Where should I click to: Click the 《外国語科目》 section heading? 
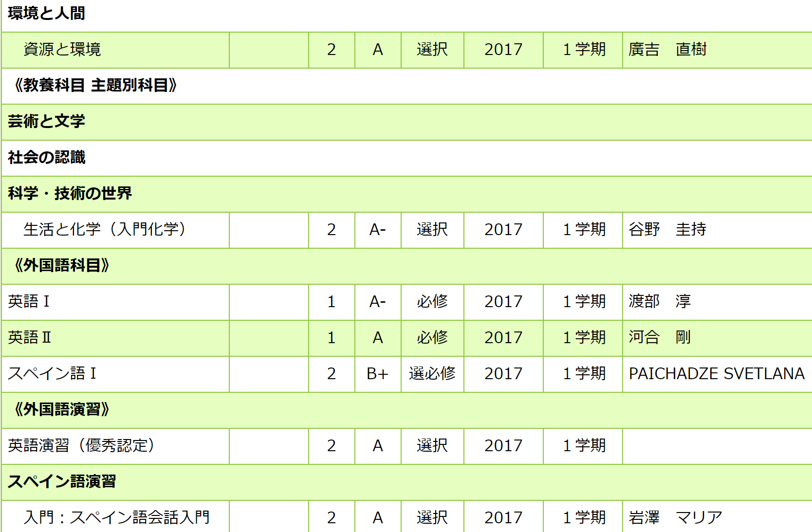[61, 265]
